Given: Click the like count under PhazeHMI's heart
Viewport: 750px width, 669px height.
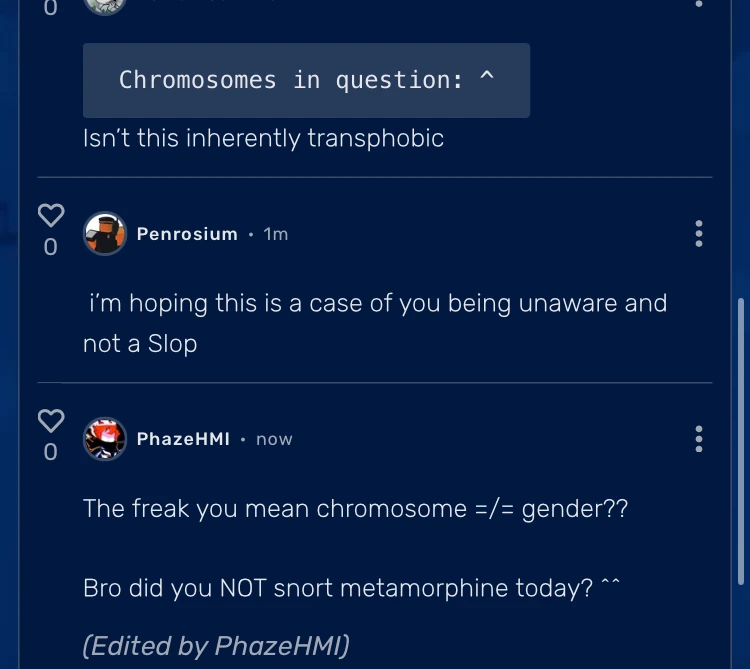Looking at the screenshot, I should point(51,452).
